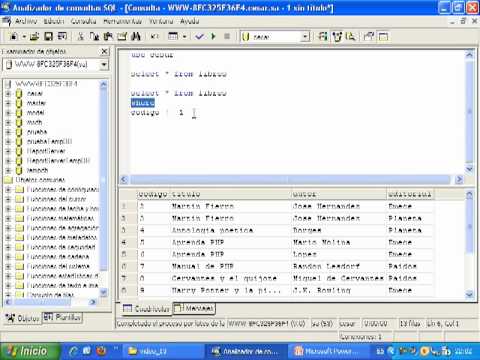Open the Ventana menu
This screenshot has height=360, width=480.
tap(161, 21)
